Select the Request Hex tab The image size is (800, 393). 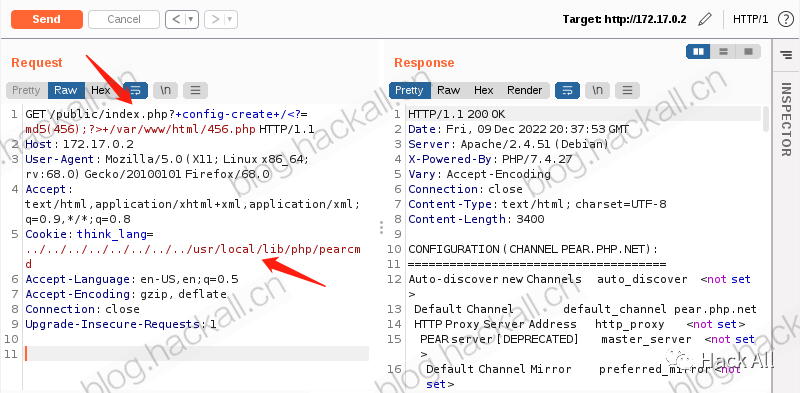click(101, 90)
